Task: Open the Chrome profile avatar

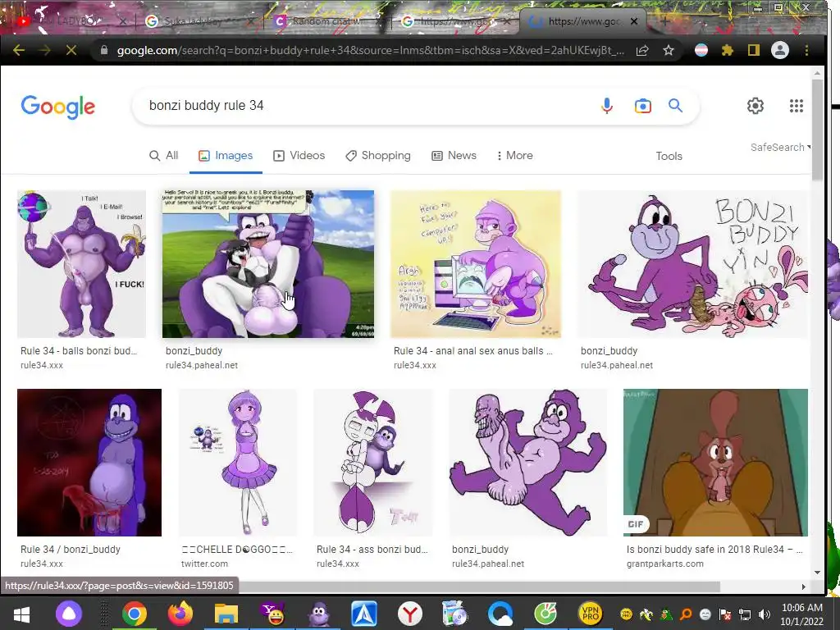Action: point(780,50)
